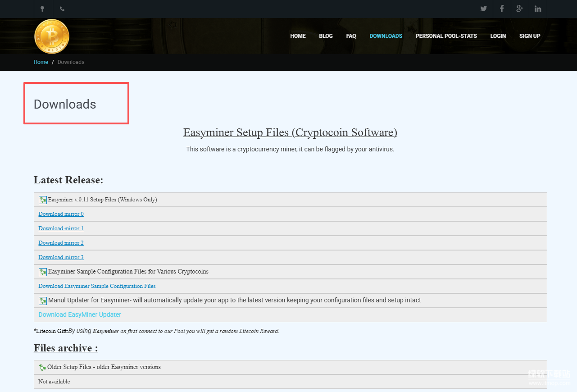The image size is (577, 392).
Task: Click icon beside Easyminer v.0.11 Setup Files
Action: (x=43, y=200)
